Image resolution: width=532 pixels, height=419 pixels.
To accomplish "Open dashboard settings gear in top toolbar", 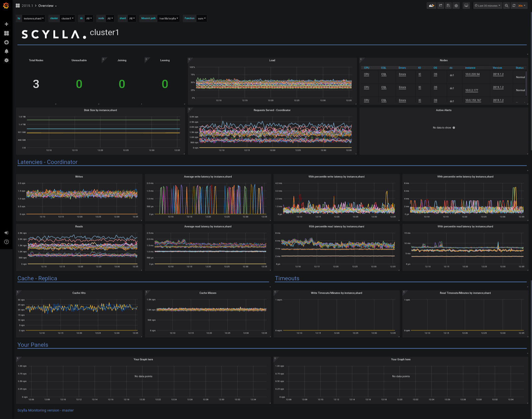I will tap(456, 6).
